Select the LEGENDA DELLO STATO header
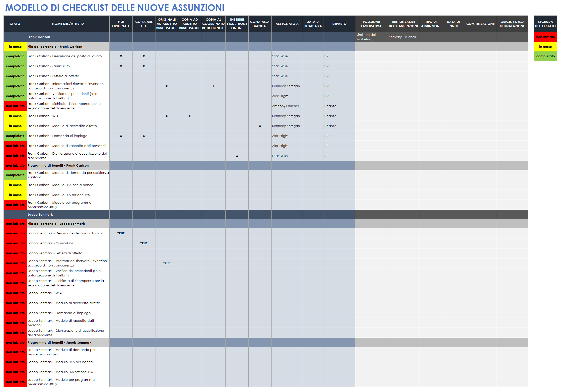The width and height of the screenshot is (562, 392). tap(545, 24)
